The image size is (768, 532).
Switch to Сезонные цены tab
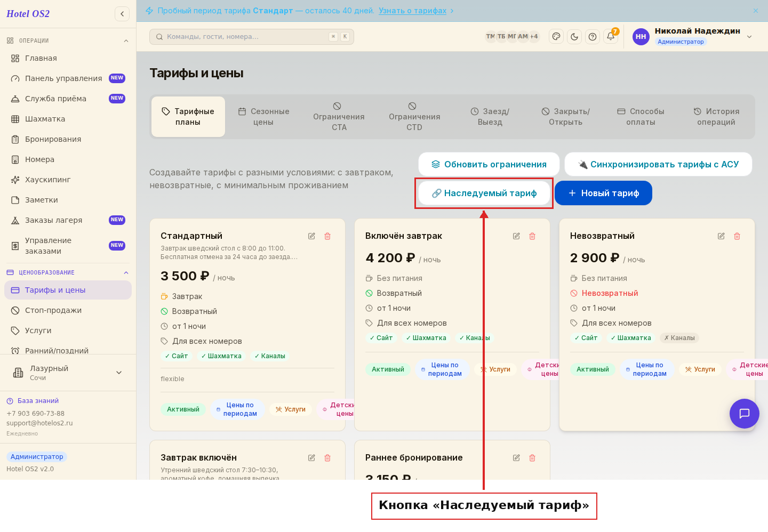263,117
